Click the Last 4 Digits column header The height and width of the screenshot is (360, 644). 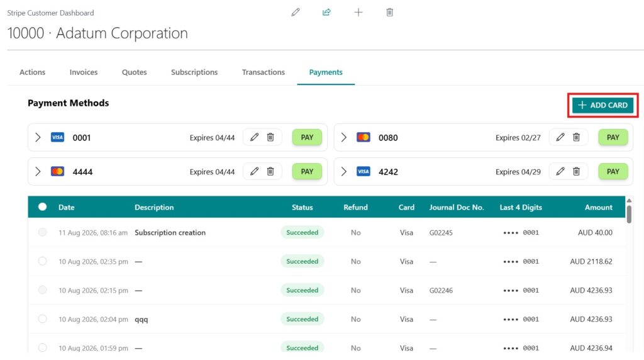[521, 207]
